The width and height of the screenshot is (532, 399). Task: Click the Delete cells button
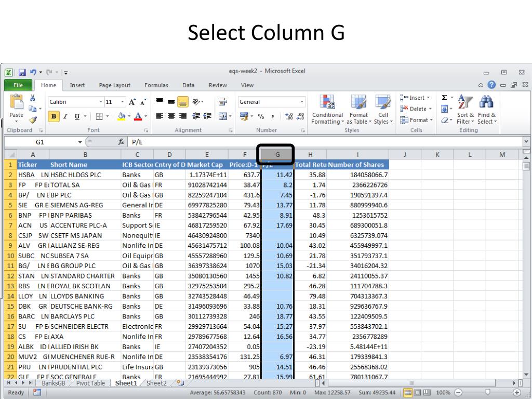(x=416, y=109)
